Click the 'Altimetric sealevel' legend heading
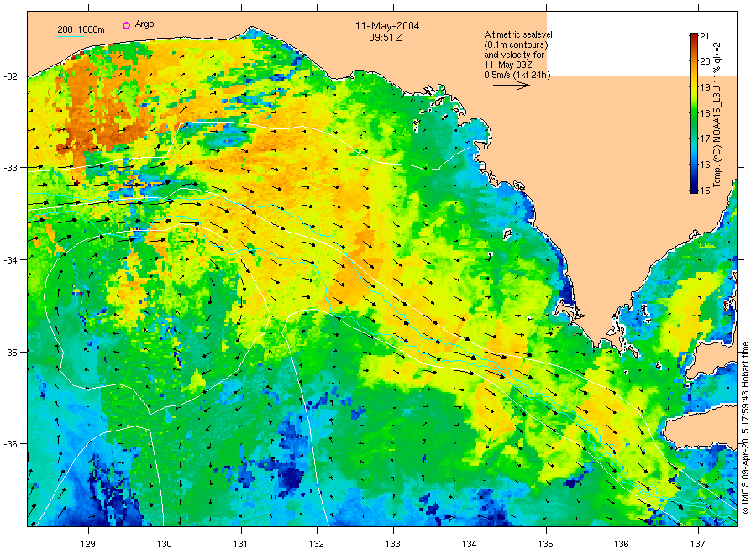 pyautogui.click(x=517, y=34)
